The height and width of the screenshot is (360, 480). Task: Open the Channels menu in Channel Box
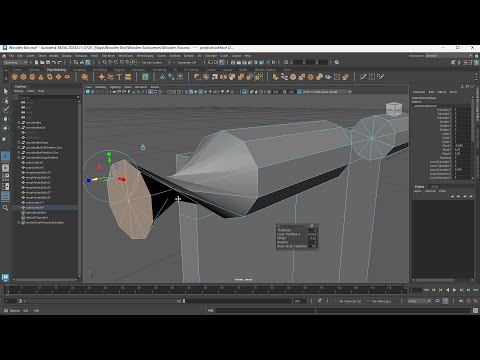pos(419,92)
